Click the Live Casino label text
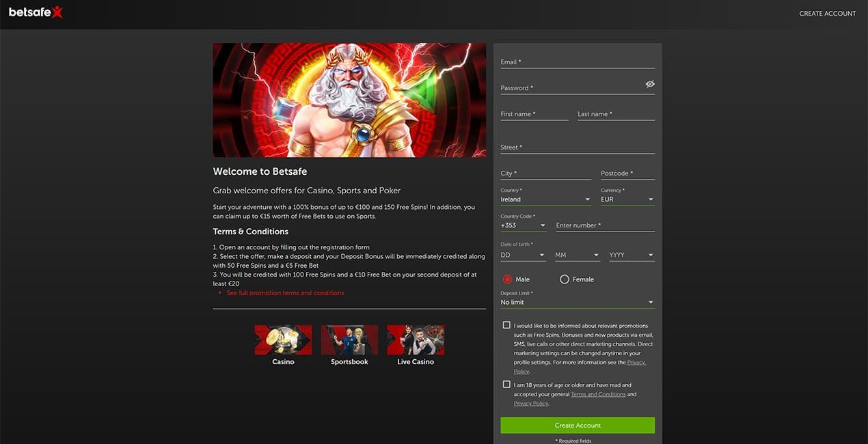Viewport: 868px width, 444px height. 416,362
